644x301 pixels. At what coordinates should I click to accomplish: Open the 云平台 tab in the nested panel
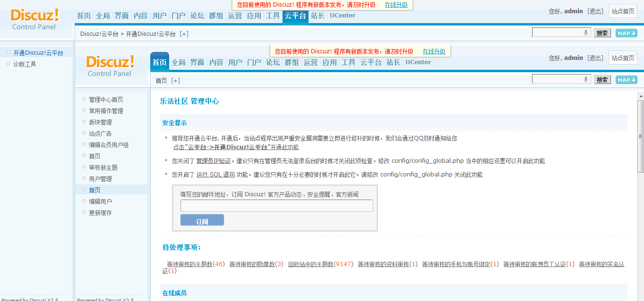coord(371,62)
